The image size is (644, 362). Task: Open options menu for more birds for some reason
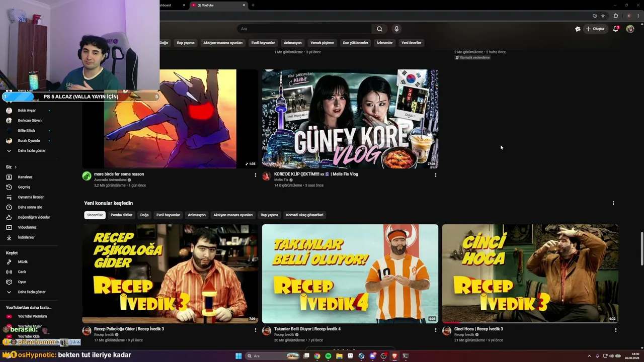coord(255,175)
